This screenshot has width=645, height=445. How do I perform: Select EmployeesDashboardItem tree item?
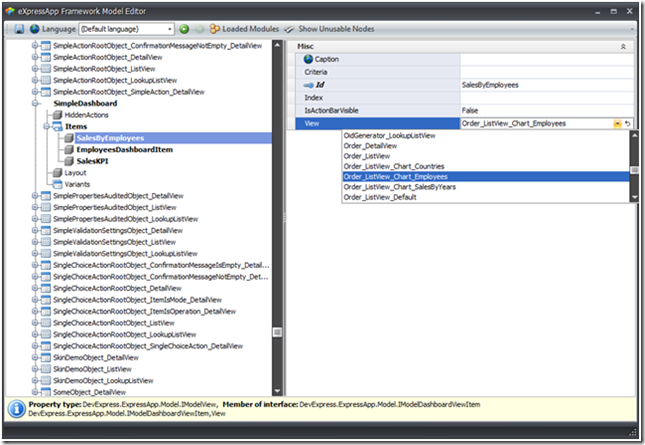pyautogui.click(x=125, y=150)
